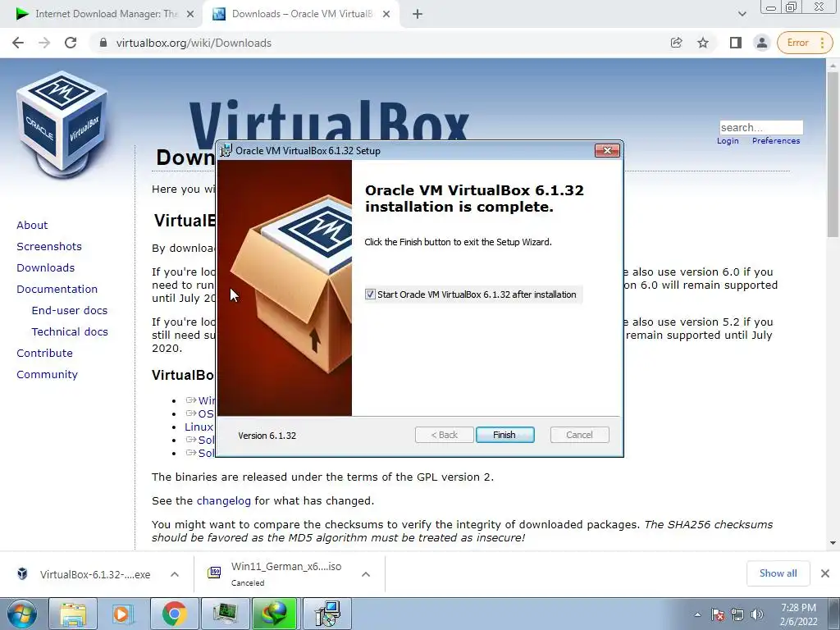This screenshot has width=840, height=630.
Task: Uncheck Start Oracle VM VirtualBox after installation
Action: [x=370, y=294]
